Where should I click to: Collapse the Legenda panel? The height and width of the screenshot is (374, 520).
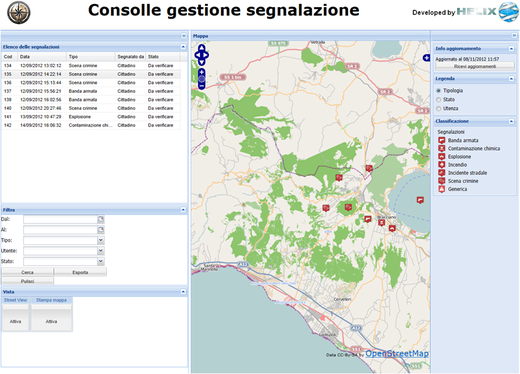point(511,79)
